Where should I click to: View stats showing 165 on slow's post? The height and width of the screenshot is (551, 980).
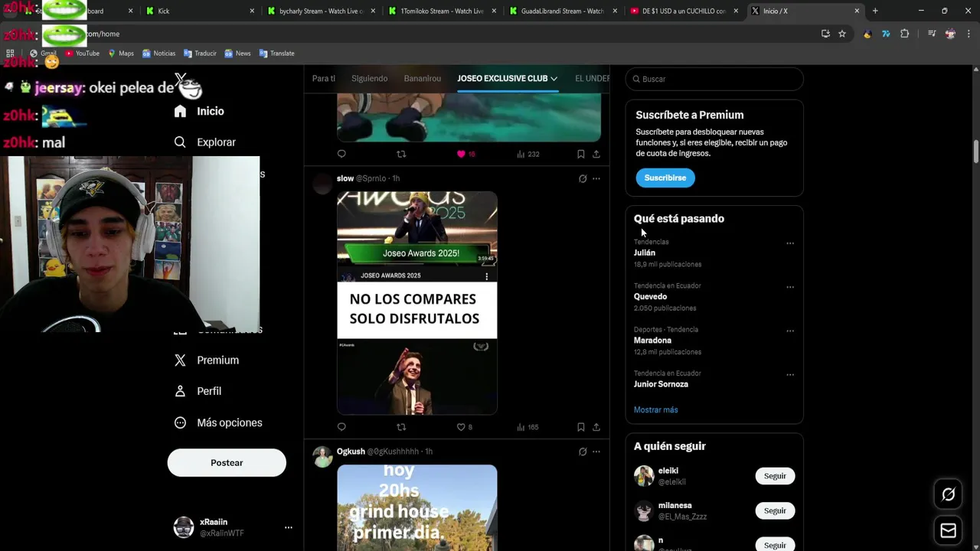click(528, 427)
